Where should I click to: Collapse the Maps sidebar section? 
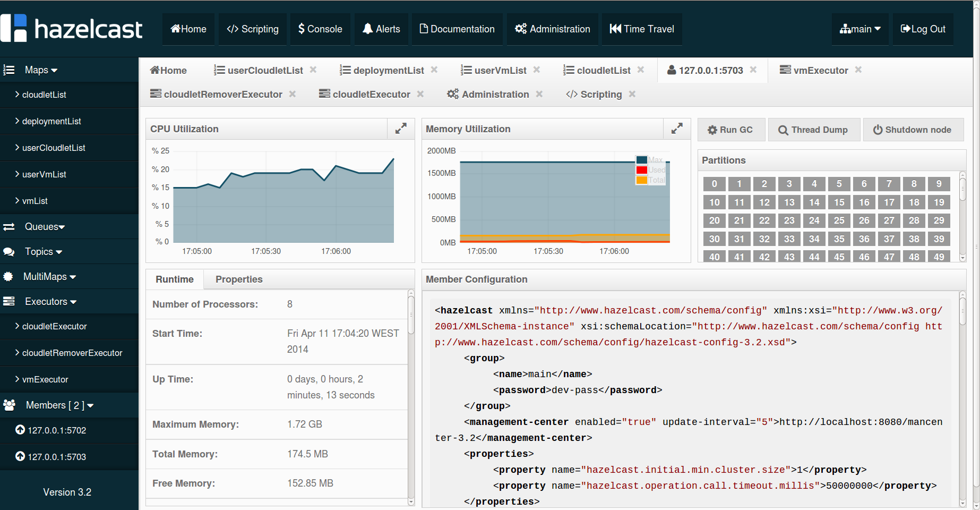41,70
